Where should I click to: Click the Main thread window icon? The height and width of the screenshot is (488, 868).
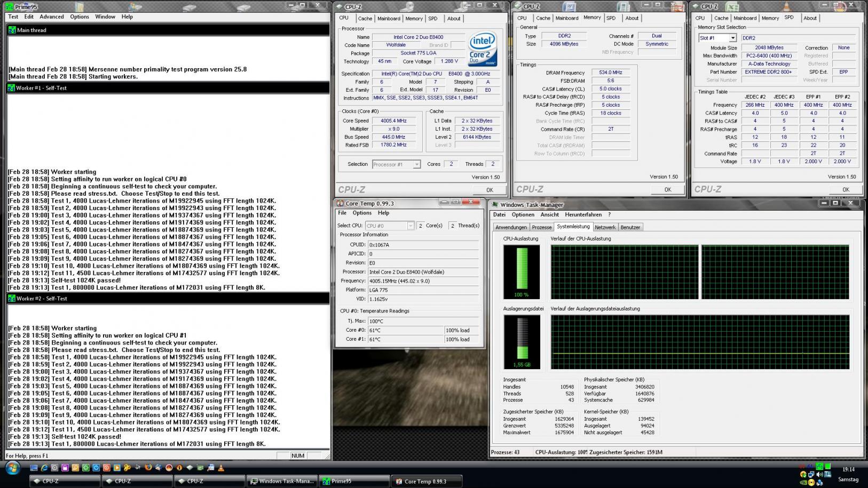coord(12,30)
